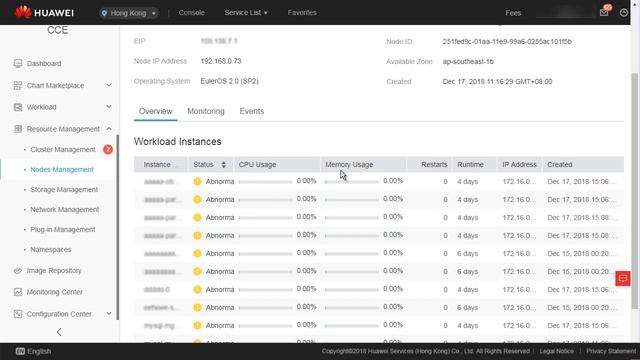Image resolution: width=640 pixels, height=360 pixels.
Task: Click the Created column header
Action: (x=560, y=164)
